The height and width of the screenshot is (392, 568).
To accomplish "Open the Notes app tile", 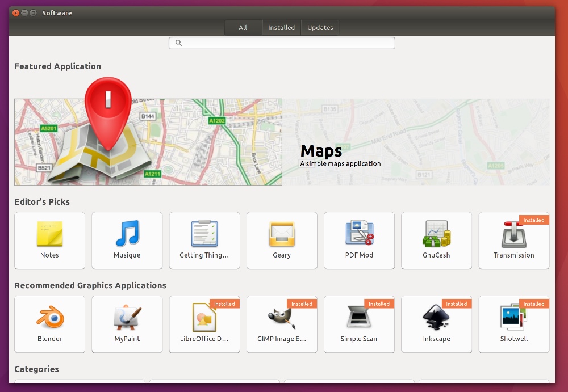I will (49, 241).
